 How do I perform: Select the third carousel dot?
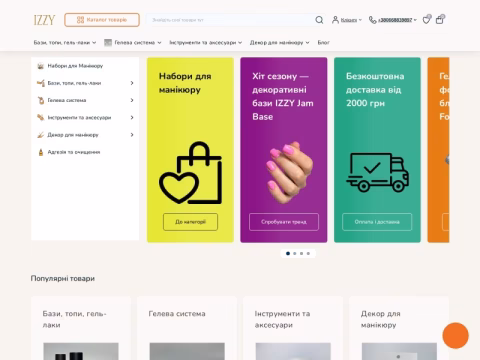tap(302, 253)
